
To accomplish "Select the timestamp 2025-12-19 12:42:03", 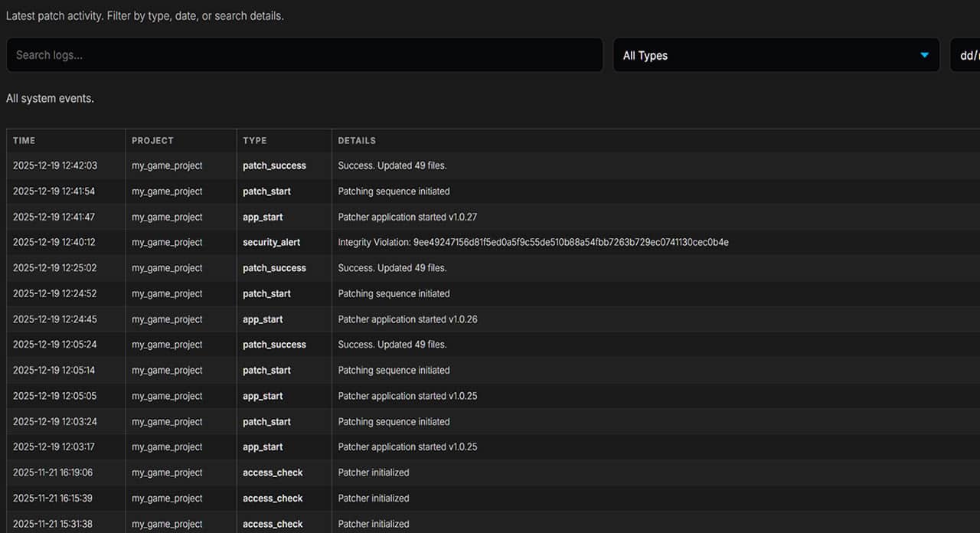I will 55,165.
